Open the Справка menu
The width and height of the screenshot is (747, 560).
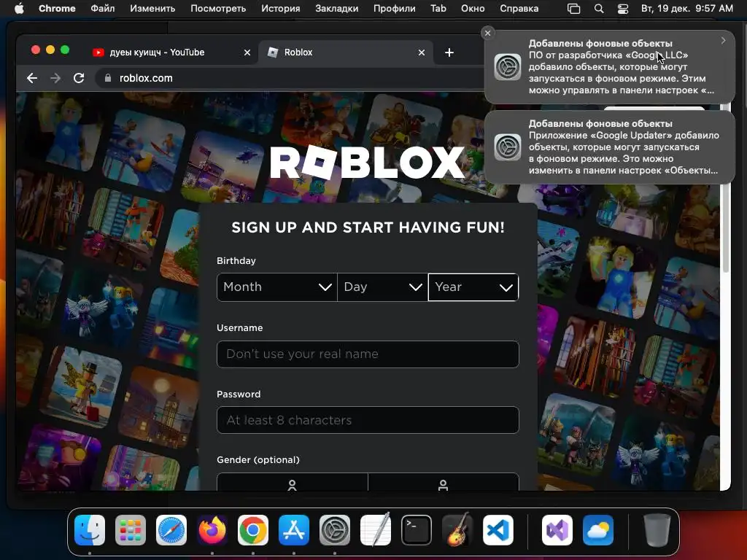(519, 9)
